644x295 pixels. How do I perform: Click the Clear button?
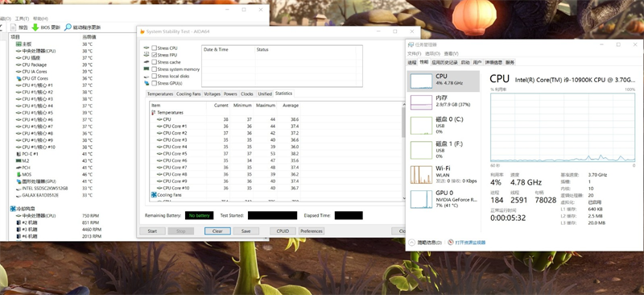point(217,231)
